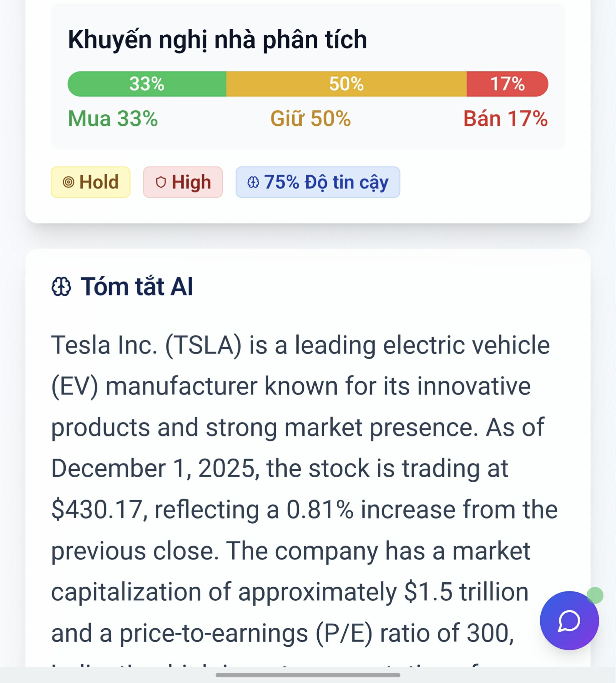Tap the Giữ 50% label

(310, 119)
